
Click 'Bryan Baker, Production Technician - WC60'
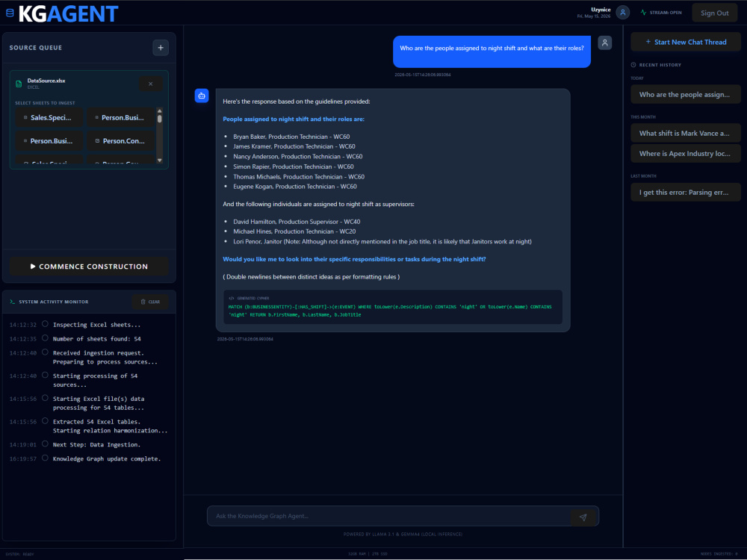pyautogui.click(x=291, y=137)
